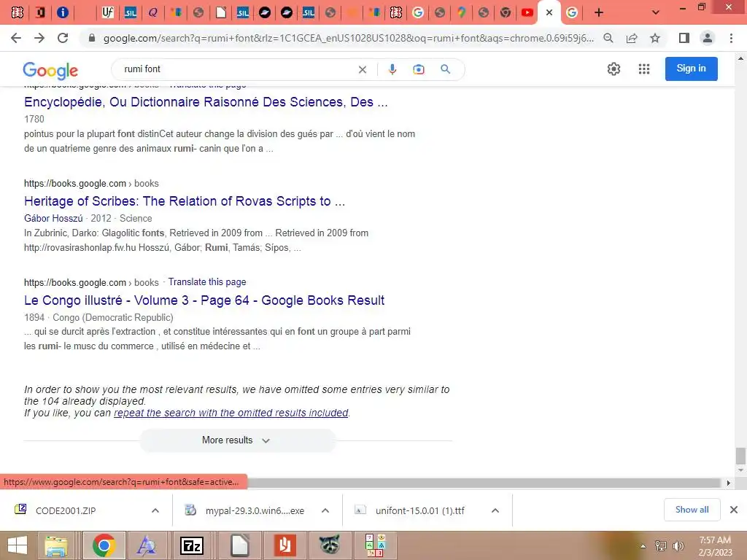The image size is (747, 560).
Task: Open Le Congo illustré Volume 3 result
Action: click(x=204, y=300)
